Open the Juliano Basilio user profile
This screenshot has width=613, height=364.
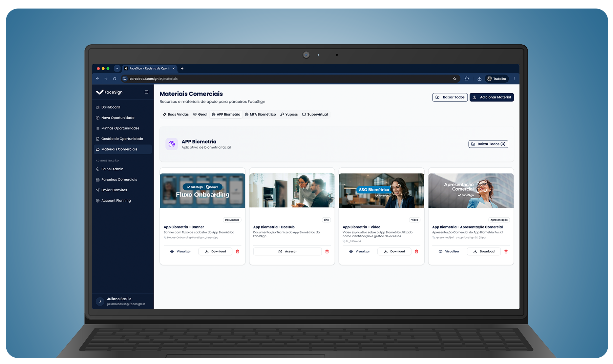click(123, 301)
